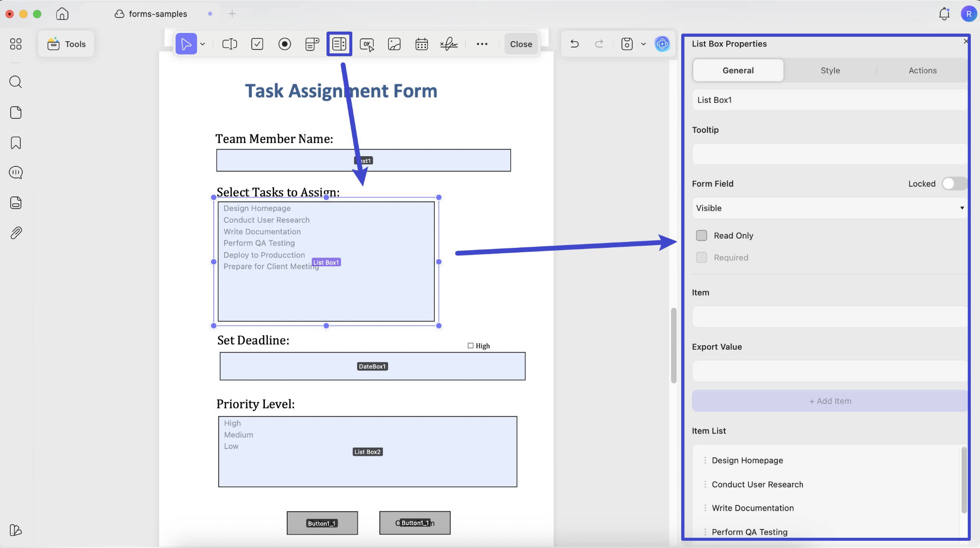
Task: Select Design Homepage in the Item List
Action: tap(747, 460)
